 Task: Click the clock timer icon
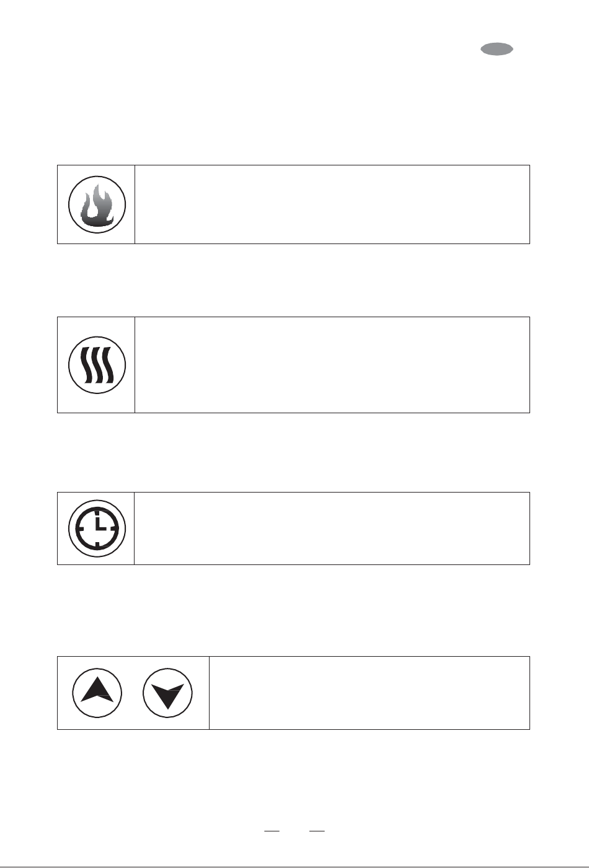[x=97, y=528]
